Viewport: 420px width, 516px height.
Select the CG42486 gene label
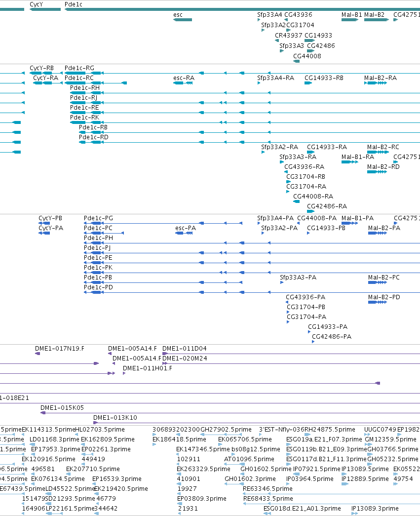coord(321,46)
